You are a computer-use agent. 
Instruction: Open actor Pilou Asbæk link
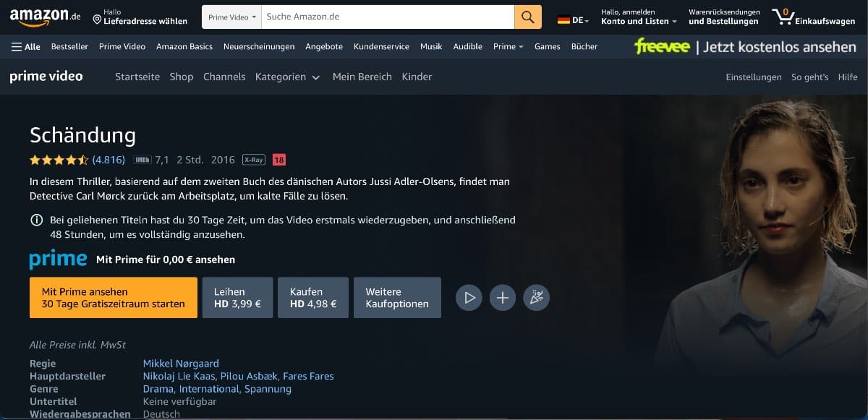point(250,376)
